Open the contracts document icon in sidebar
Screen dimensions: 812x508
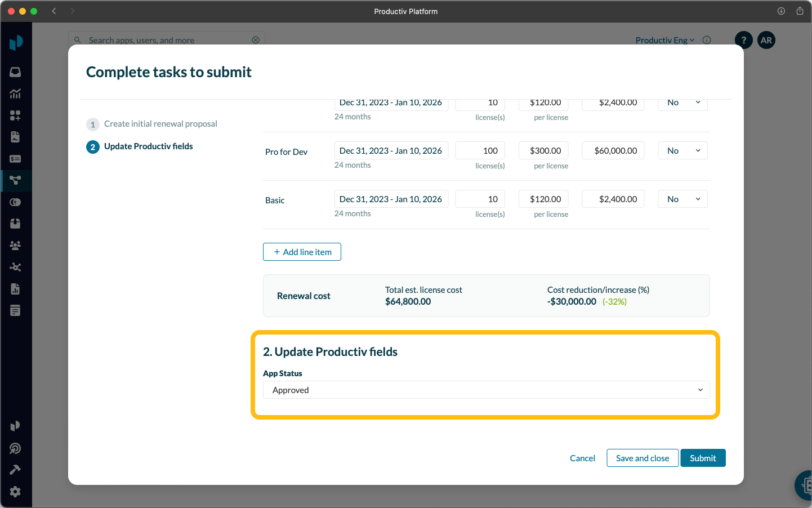15,137
